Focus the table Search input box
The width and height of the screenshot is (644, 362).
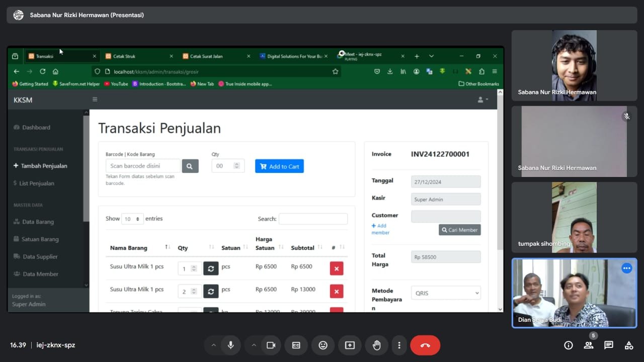[x=313, y=219]
